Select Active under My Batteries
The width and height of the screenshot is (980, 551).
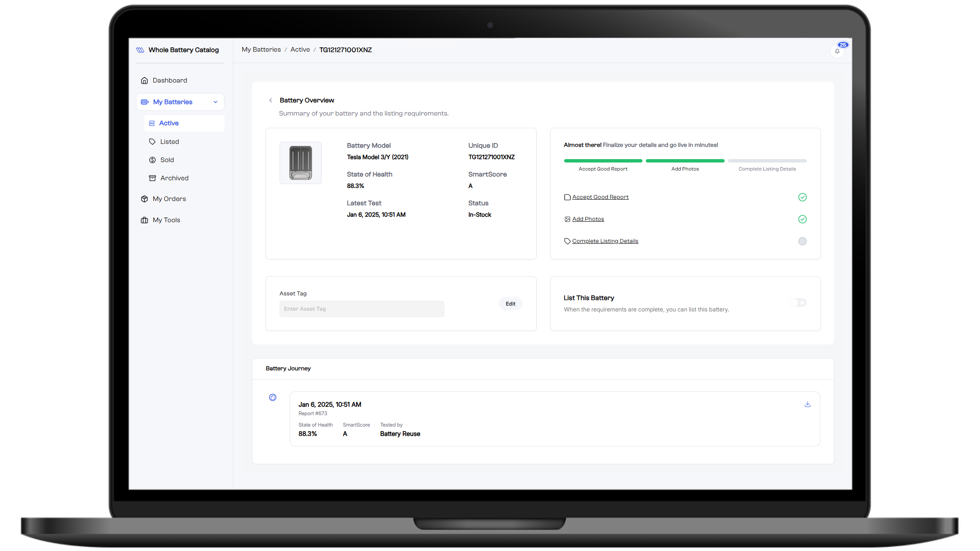pos(169,123)
